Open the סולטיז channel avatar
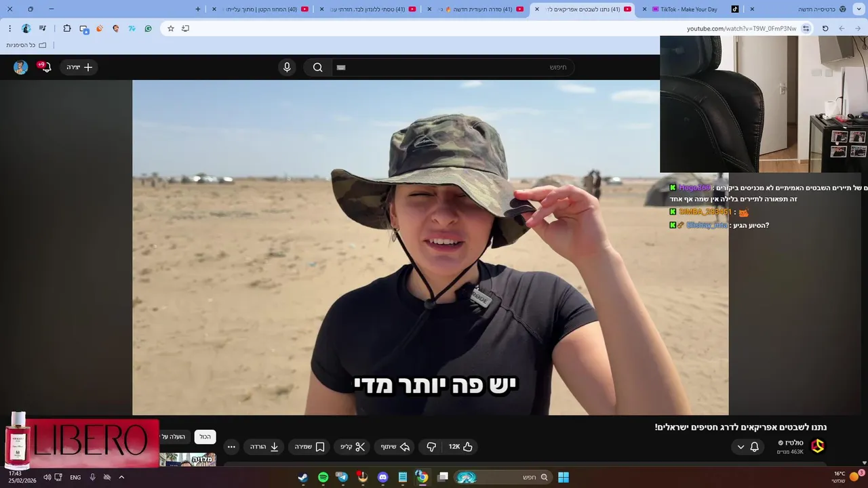Viewport: 868px width, 488px height. 818,446
